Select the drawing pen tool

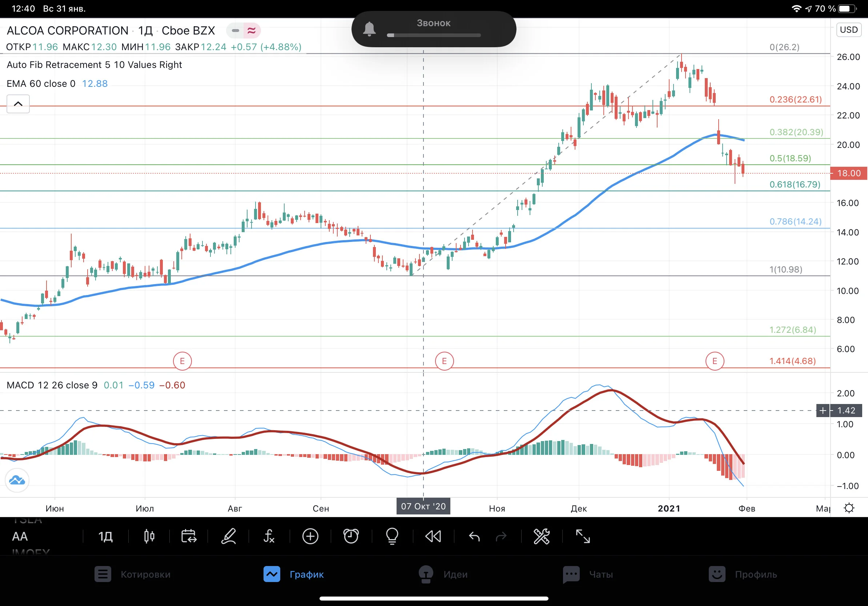click(x=229, y=536)
